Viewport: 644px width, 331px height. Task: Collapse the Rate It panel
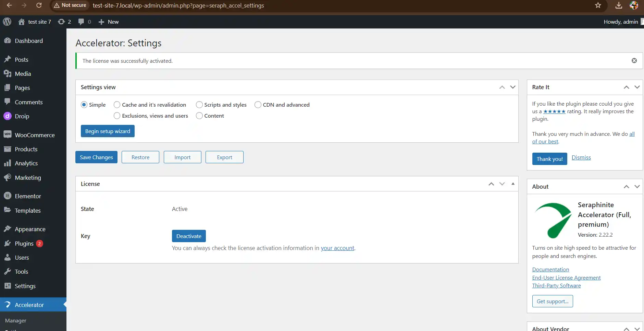click(637, 87)
